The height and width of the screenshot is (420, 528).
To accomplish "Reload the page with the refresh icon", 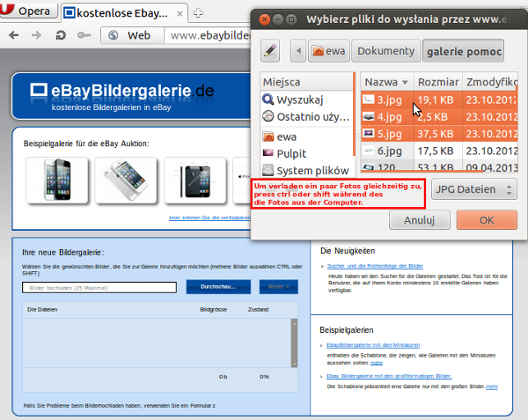I will tap(61, 35).
